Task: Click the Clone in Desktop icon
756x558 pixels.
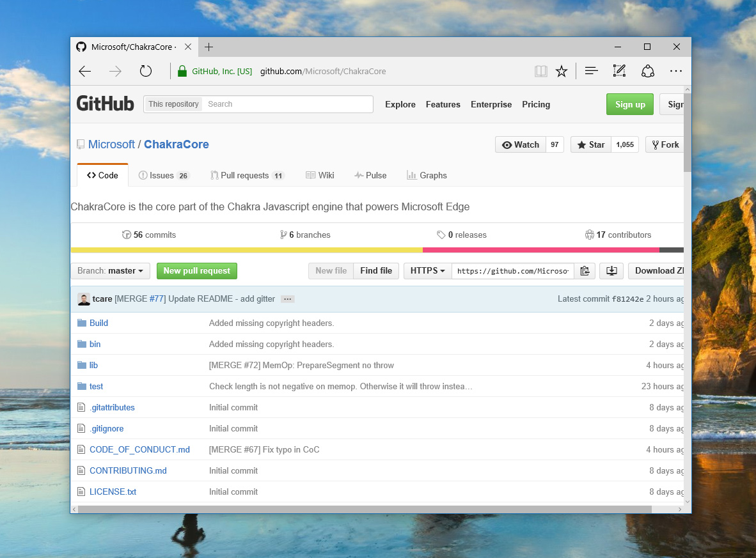Action: point(611,271)
